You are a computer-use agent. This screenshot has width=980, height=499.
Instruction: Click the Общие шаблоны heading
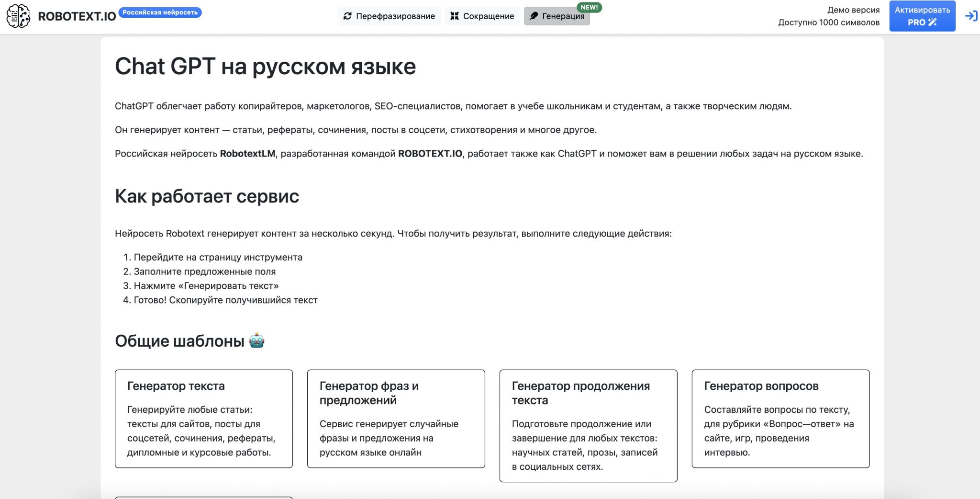179,341
